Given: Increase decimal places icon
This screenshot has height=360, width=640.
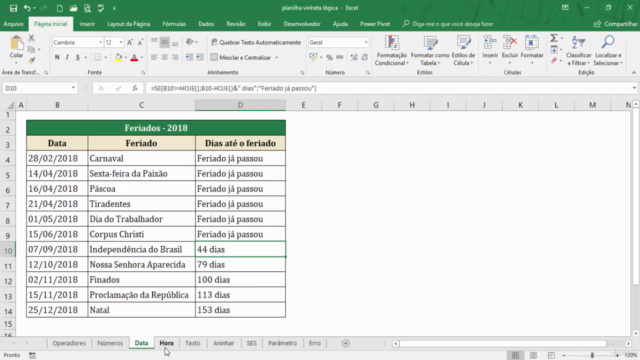Looking at the screenshot, I should pyautogui.click(x=354, y=58).
